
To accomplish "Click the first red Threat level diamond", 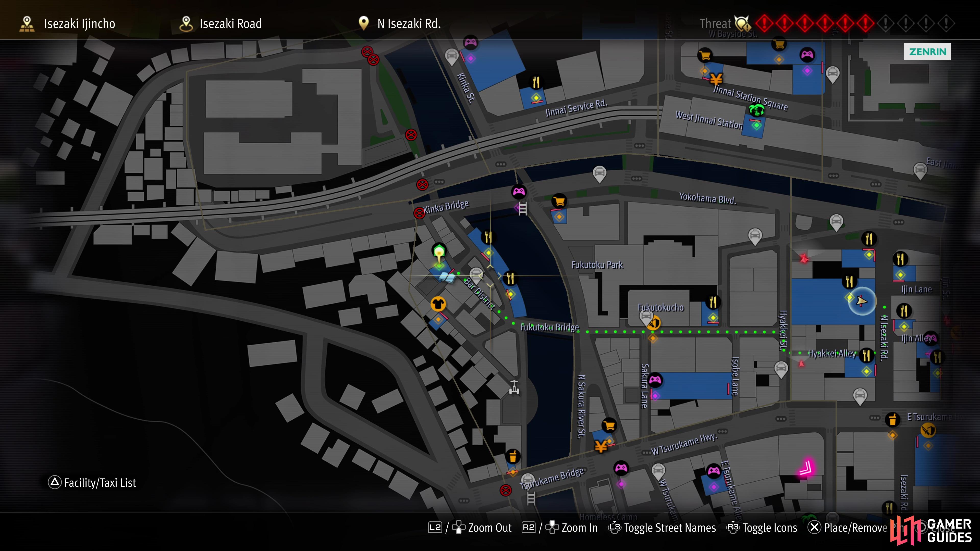I will tap(764, 23).
